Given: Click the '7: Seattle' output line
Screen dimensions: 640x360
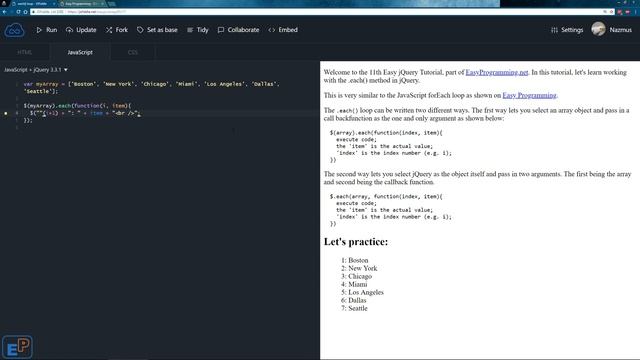Looking at the screenshot, I should tap(354, 308).
